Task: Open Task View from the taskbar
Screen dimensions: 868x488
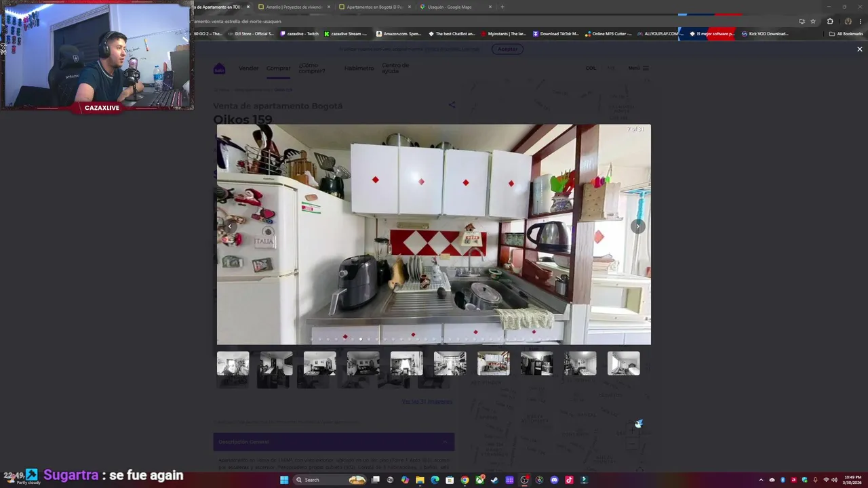Action: pos(375,480)
